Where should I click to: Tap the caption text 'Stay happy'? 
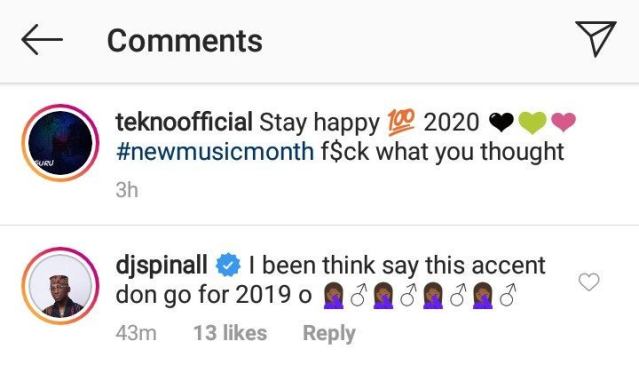pyautogui.click(x=319, y=124)
